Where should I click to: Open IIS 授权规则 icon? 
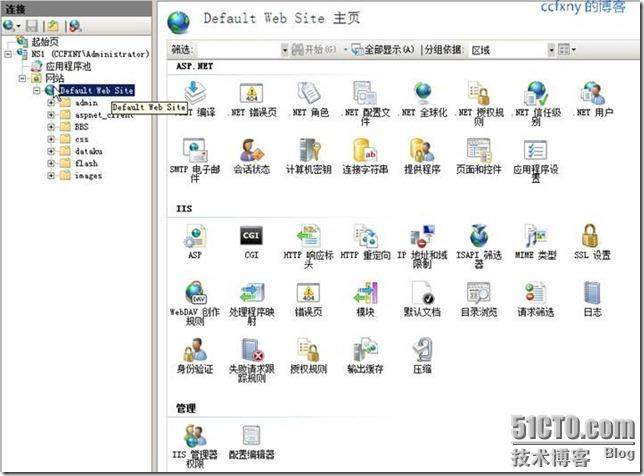(x=308, y=356)
